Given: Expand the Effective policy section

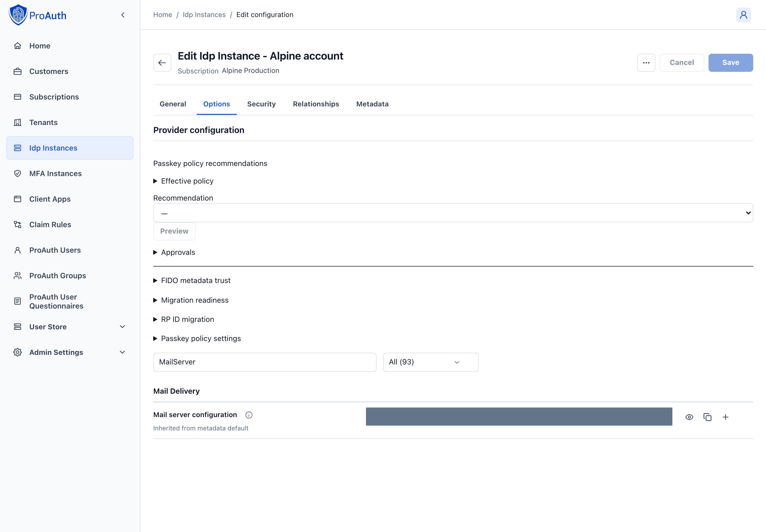Looking at the screenshot, I should pyautogui.click(x=183, y=181).
